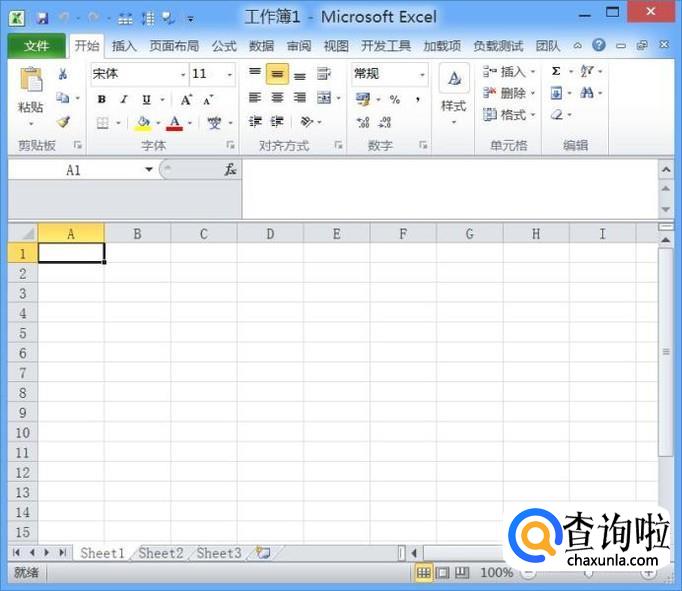Toggle bold formatting
The width and height of the screenshot is (682, 591).
click(102, 100)
